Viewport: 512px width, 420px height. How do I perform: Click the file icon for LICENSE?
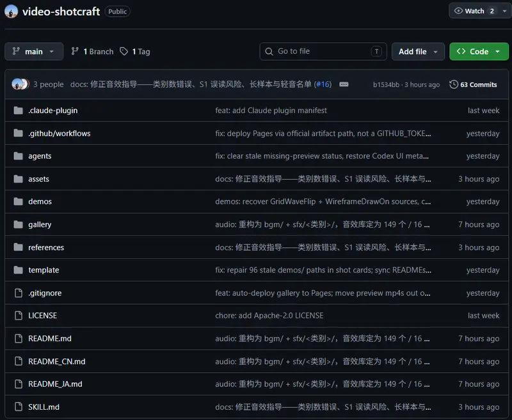pyautogui.click(x=19, y=316)
